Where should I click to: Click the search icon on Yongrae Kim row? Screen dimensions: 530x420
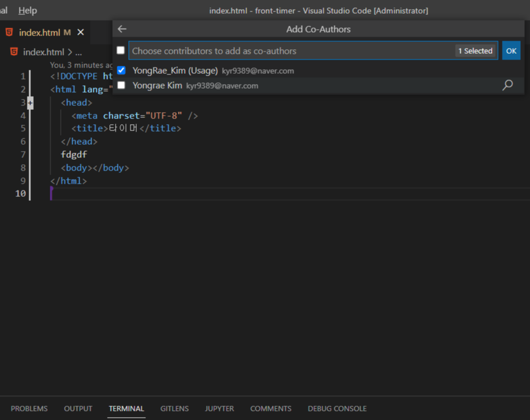tap(507, 85)
